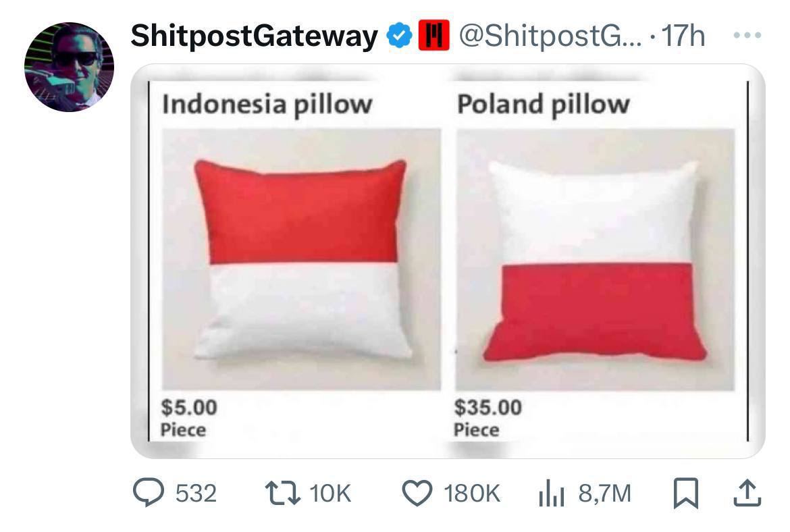Click the 532 replies count
790x532 pixels.
196,494
